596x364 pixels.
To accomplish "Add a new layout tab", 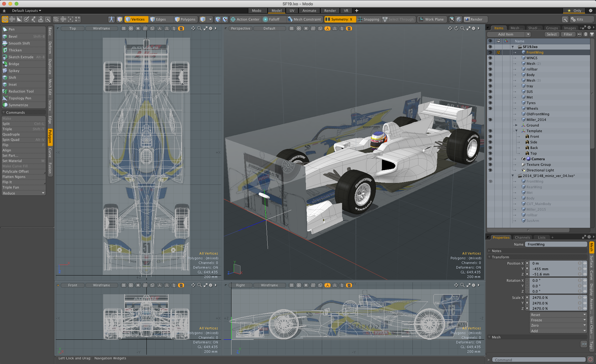I will pos(357,11).
